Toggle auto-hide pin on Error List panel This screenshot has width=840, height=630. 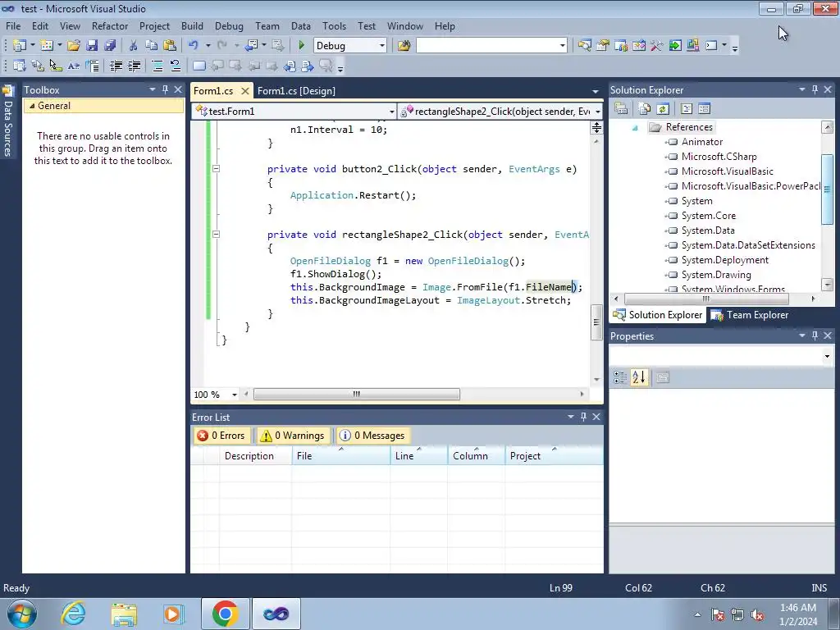coord(583,416)
